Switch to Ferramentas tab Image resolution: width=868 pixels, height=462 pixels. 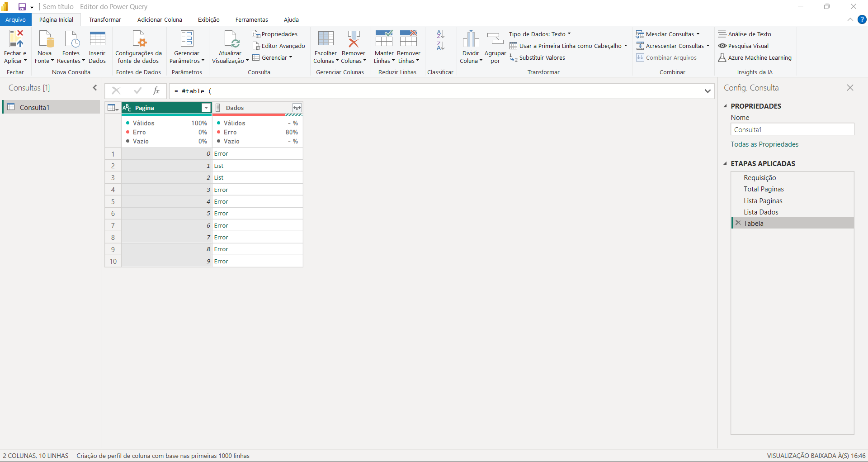(252, 19)
